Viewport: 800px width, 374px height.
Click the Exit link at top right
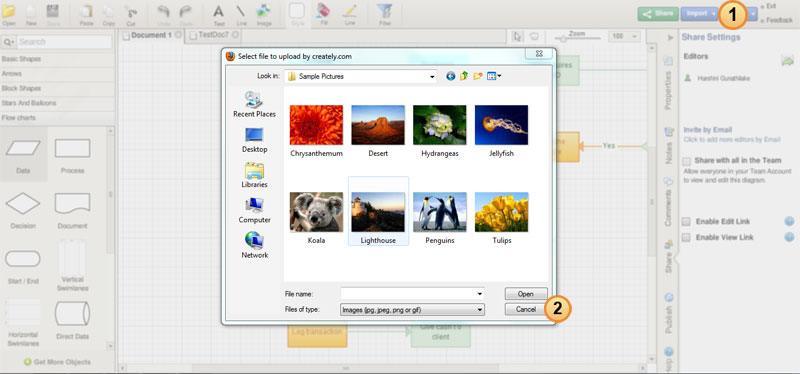coord(770,6)
